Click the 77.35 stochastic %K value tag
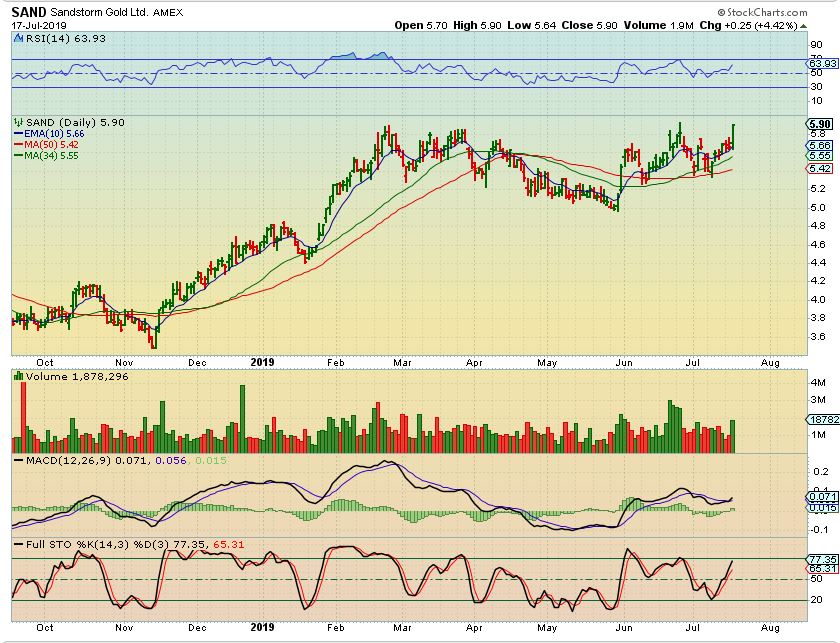The width and height of the screenshot is (840, 643). [822, 559]
